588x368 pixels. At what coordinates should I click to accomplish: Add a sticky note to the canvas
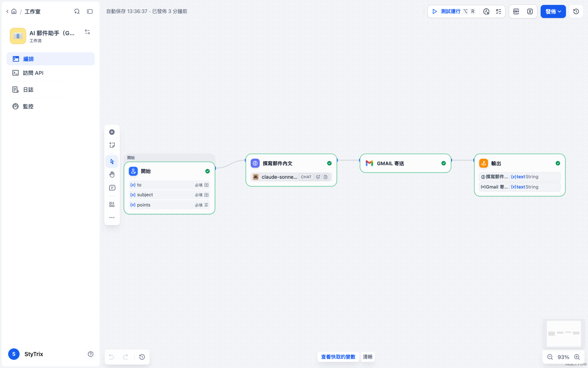[x=112, y=145]
